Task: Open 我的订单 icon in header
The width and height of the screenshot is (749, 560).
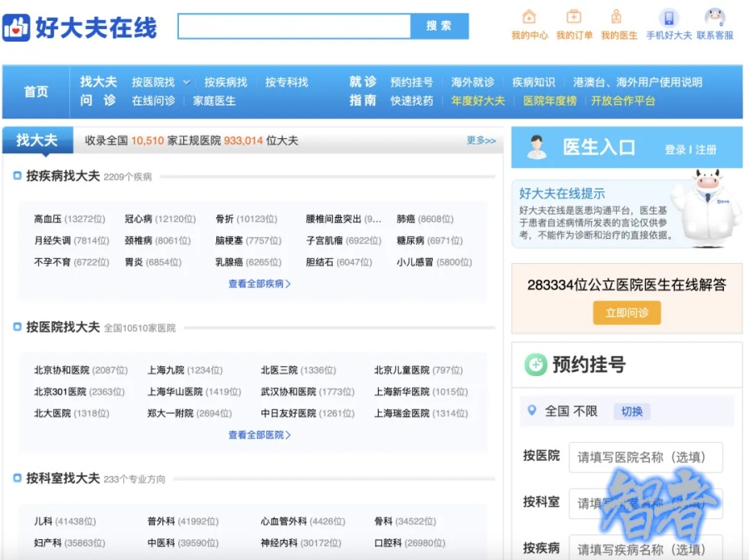Action: point(574,17)
